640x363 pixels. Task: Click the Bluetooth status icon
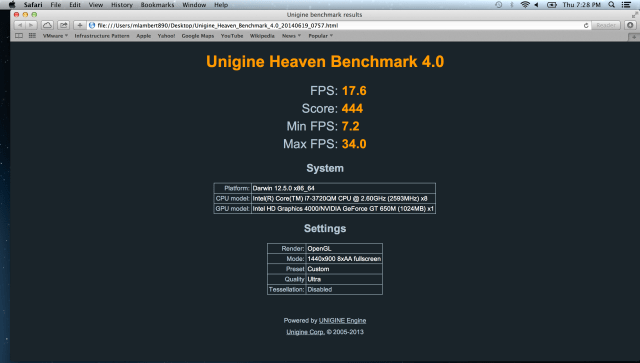click(x=511, y=5)
